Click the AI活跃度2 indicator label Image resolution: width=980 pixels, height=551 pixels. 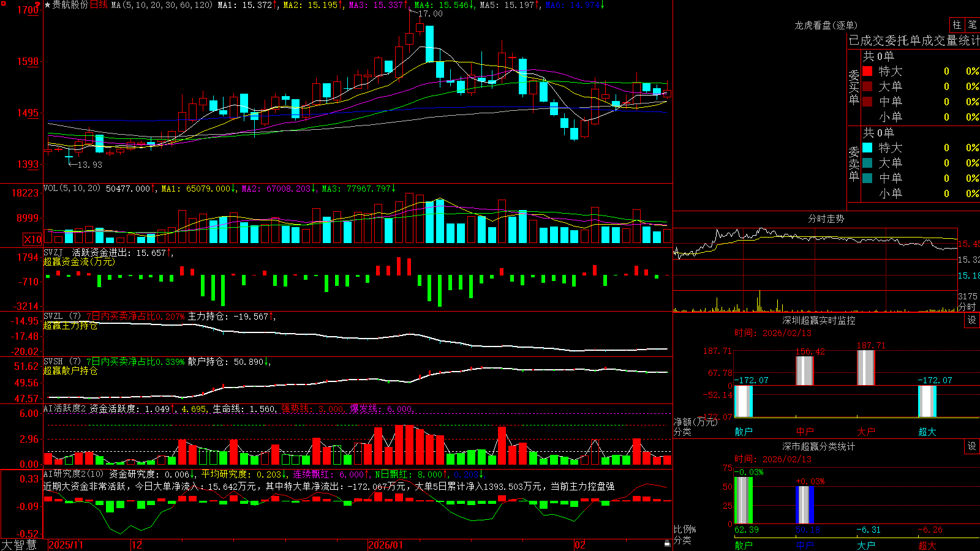coord(65,409)
